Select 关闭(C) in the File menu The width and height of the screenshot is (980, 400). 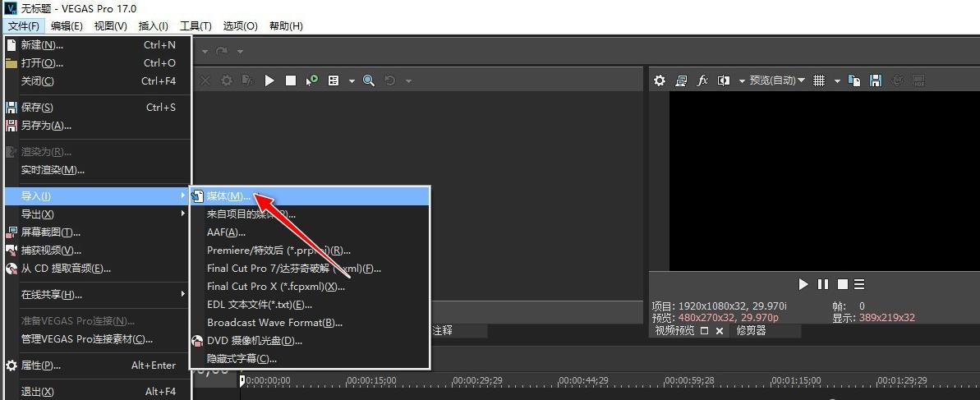pos(97,81)
